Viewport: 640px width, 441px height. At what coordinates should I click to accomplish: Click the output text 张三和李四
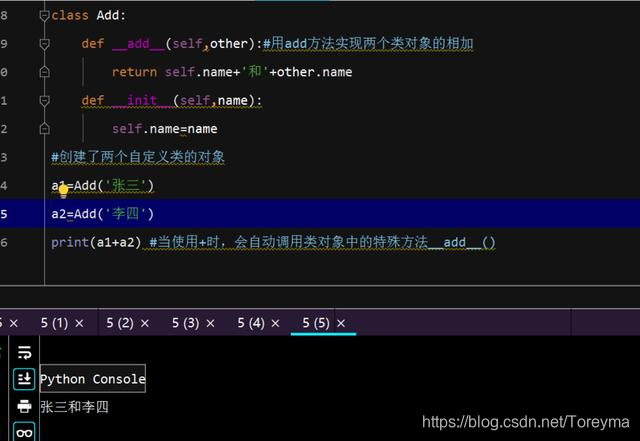(74, 407)
